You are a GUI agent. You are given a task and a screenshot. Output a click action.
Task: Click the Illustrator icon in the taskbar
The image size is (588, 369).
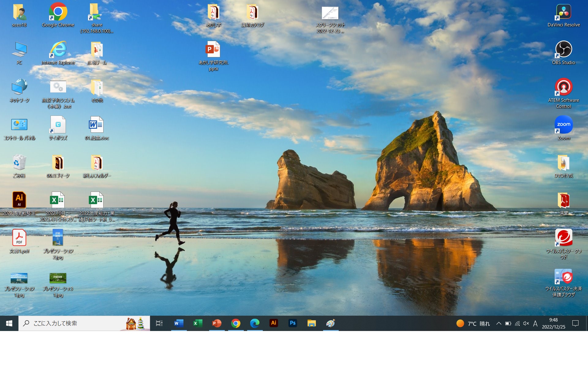coord(273,323)
